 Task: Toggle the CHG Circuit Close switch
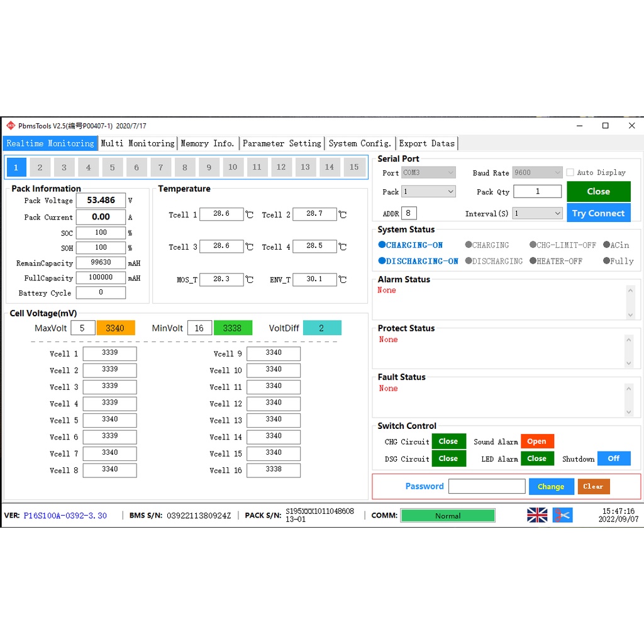448,441
